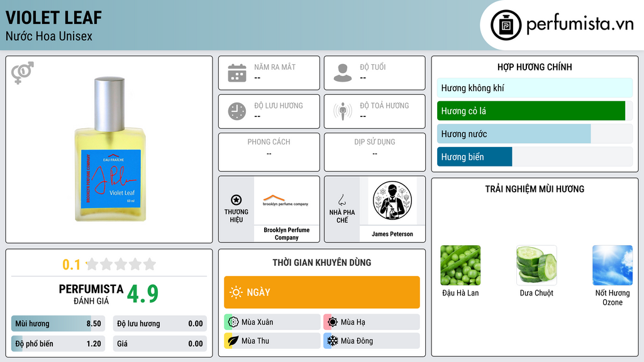The height and width of the screenshot is (362, 644).
Task: Open the Brooklyn Perfume Company brand logo
Action: tap(286, 200)
